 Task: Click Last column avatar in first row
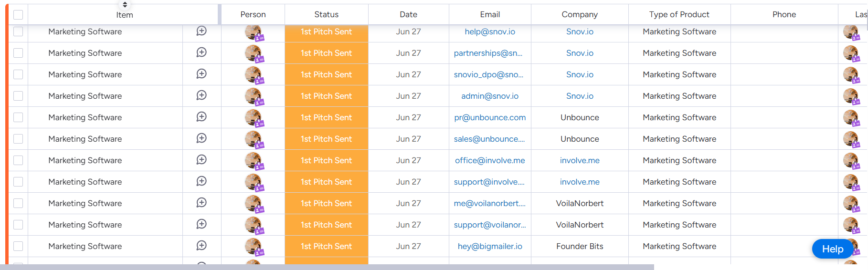pyautogui.click(x=851, y=32)
